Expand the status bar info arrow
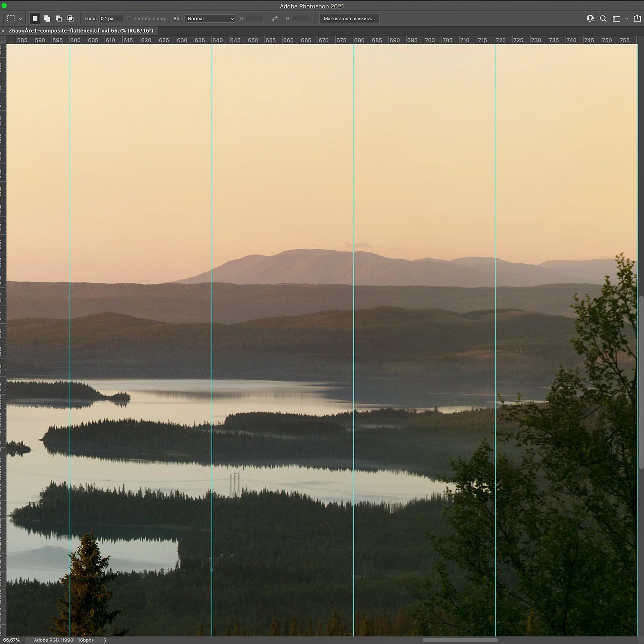Viewport: 644px width, 644px height. 105,640
